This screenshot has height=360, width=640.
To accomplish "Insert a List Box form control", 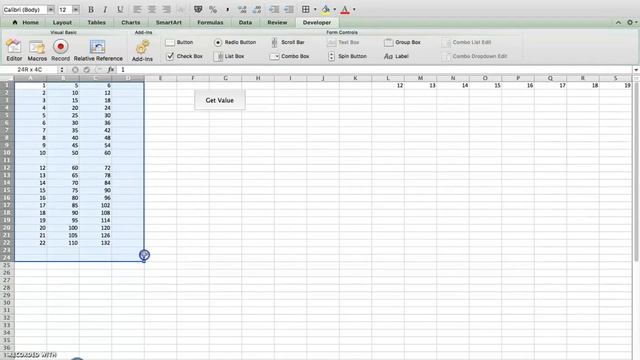I will tap(229, 56).
